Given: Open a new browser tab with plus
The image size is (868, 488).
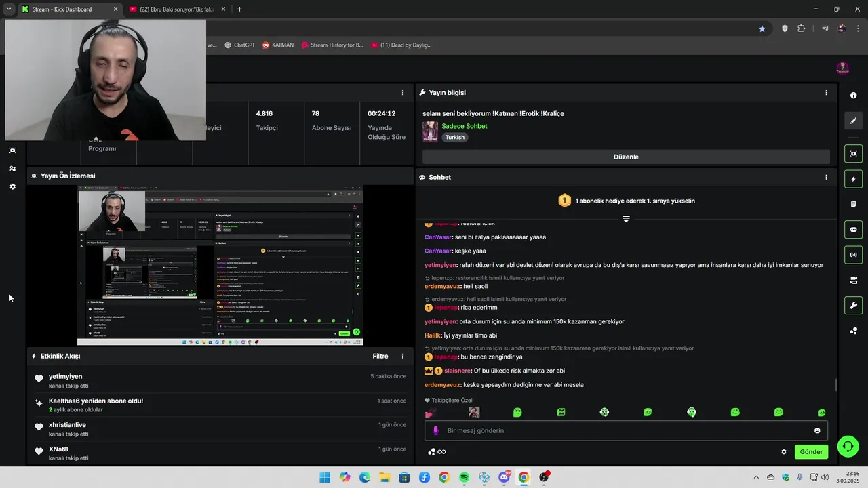Looking at the screenshot, I should pyautogui.click(x=239, y=9).
